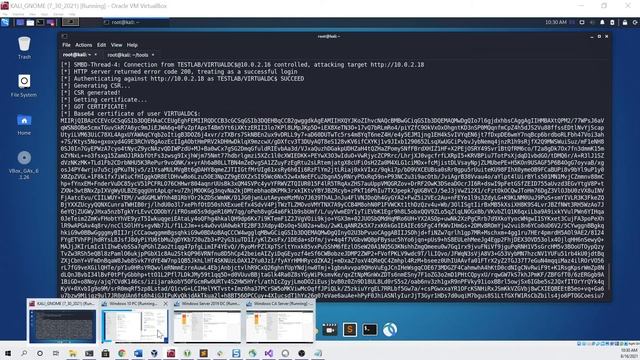The height and width of the screenshot is (360, 640).
Task: Open the File System desktop icon
Action: click(x=24, y=86)
